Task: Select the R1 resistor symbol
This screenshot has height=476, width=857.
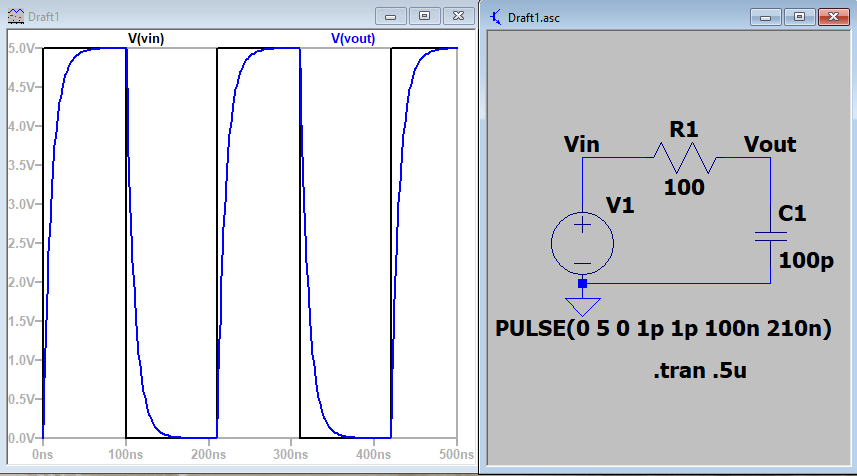Action: point(684,157)
